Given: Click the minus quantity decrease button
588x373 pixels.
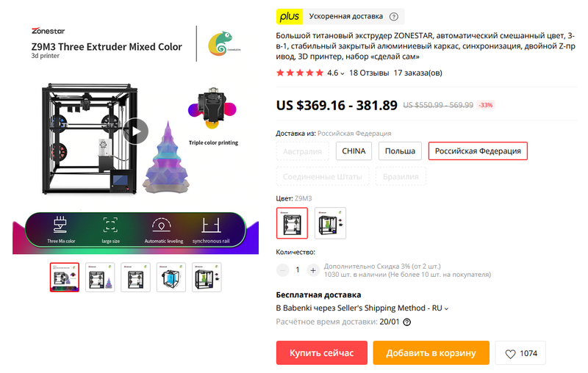Looking at the screenshot, I should [283, 270].
